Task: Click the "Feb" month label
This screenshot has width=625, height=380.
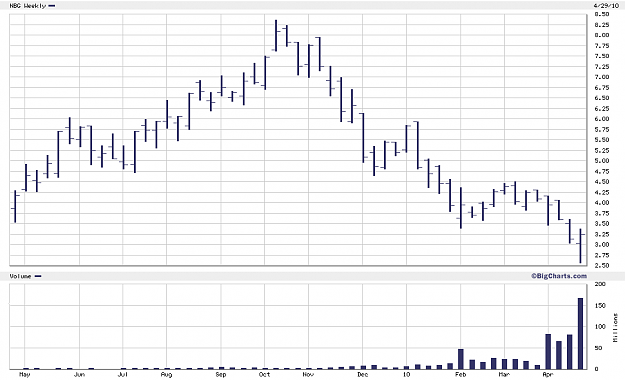Action: pos(460,375)
